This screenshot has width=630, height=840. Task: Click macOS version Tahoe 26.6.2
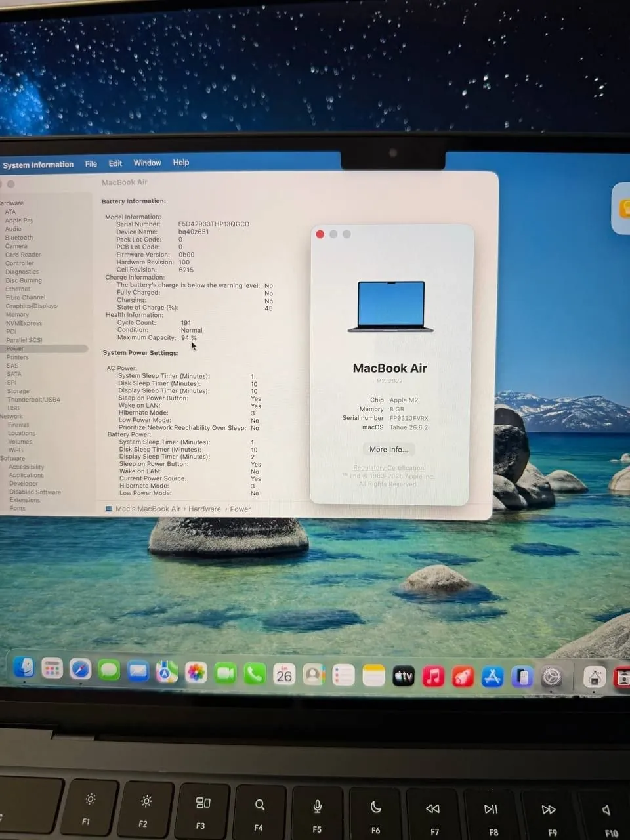pyautogui.click(x=409, y=427)
